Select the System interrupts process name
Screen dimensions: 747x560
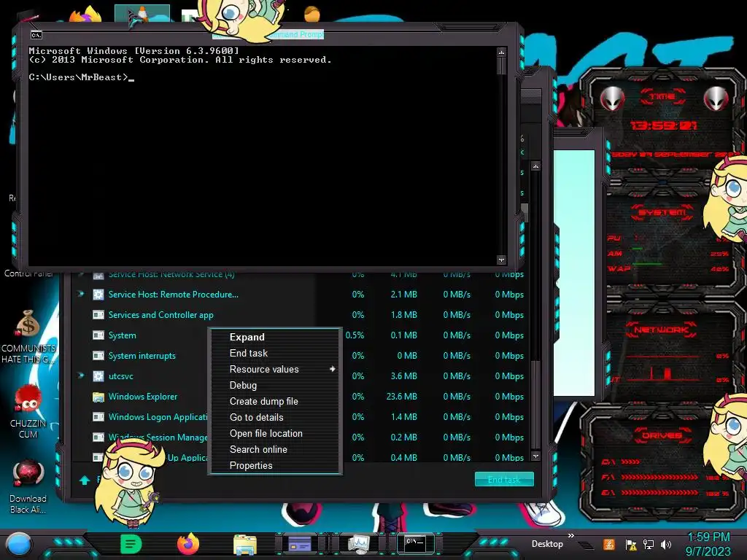(142, 356)
